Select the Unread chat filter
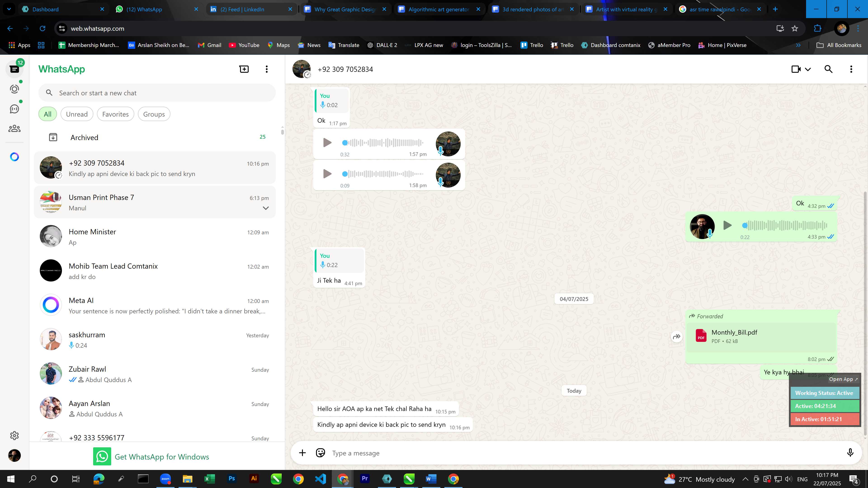Image resolution: width=868 pixels, height=488 pixels. [77, 114]
